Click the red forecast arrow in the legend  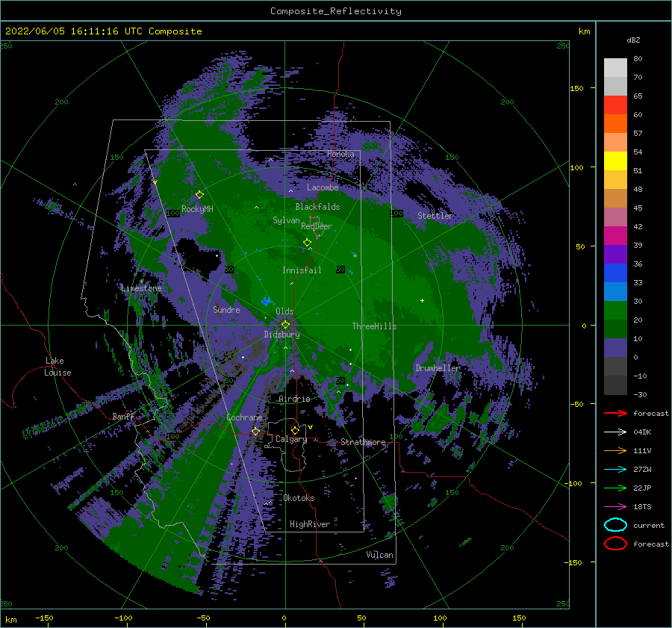pyautogui.click(x=615, y=413)
